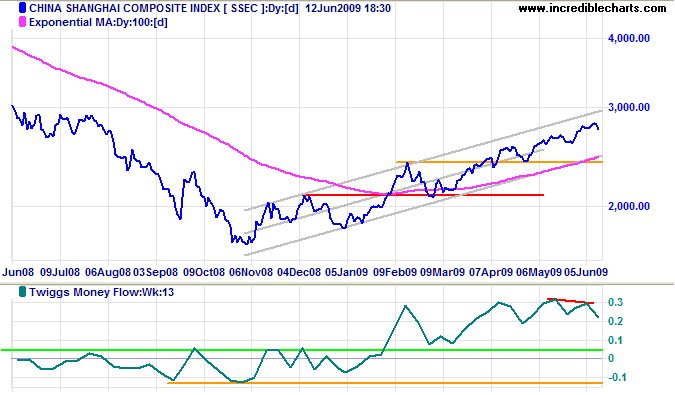Click the -0.1 money flow axis label

[616, 377]
